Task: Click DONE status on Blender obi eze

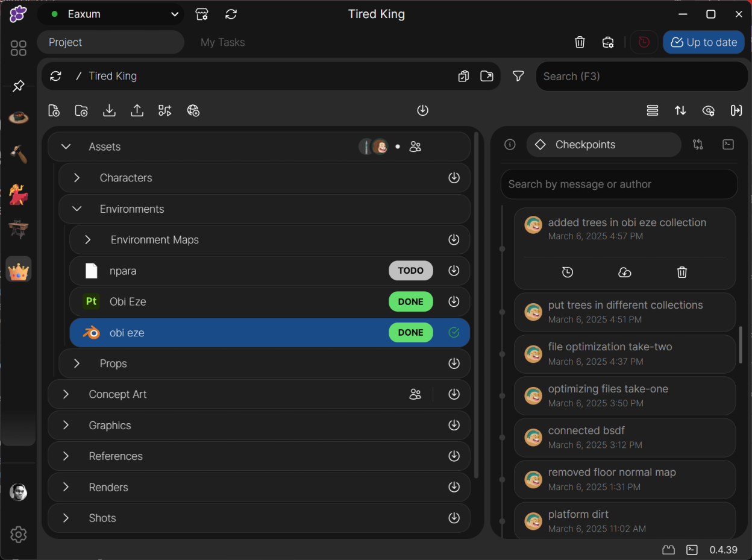Action: pyautogui.click(x=411, y=332)
